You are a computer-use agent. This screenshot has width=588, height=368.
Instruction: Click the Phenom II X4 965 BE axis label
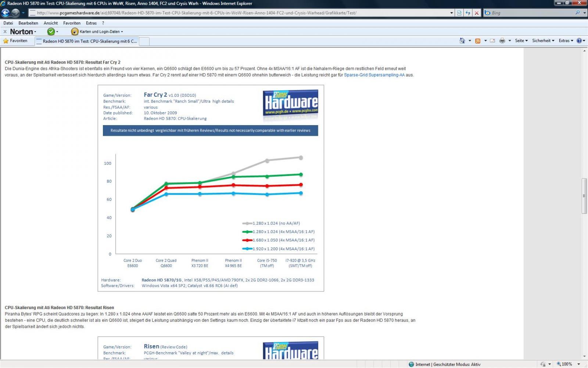(x=233, y=263)
